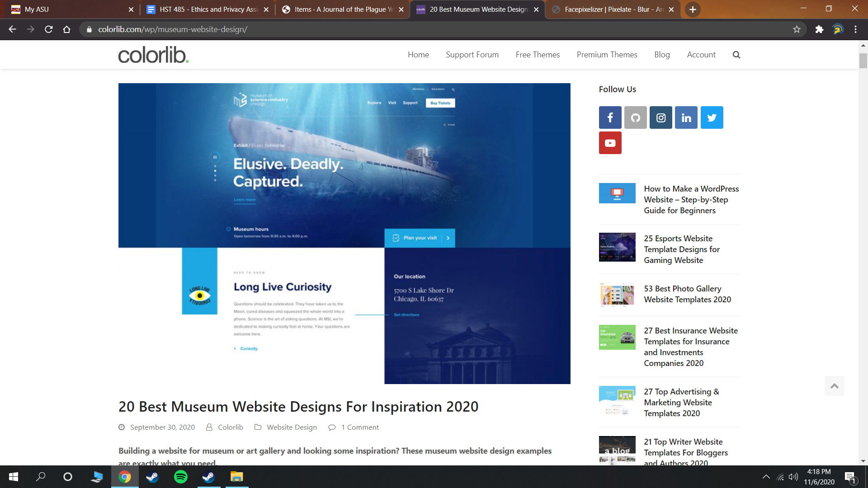Click the Twitter follow icon
The height and width of the screenshot is (488, 868).
click(712, 117)
